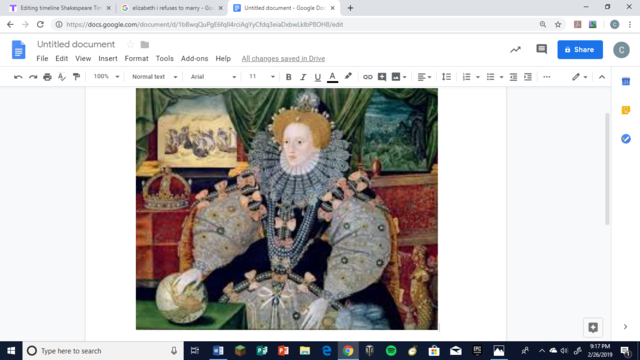Select the Paint format roller tool
The image size is (640, 360).
tap(76, 77)
